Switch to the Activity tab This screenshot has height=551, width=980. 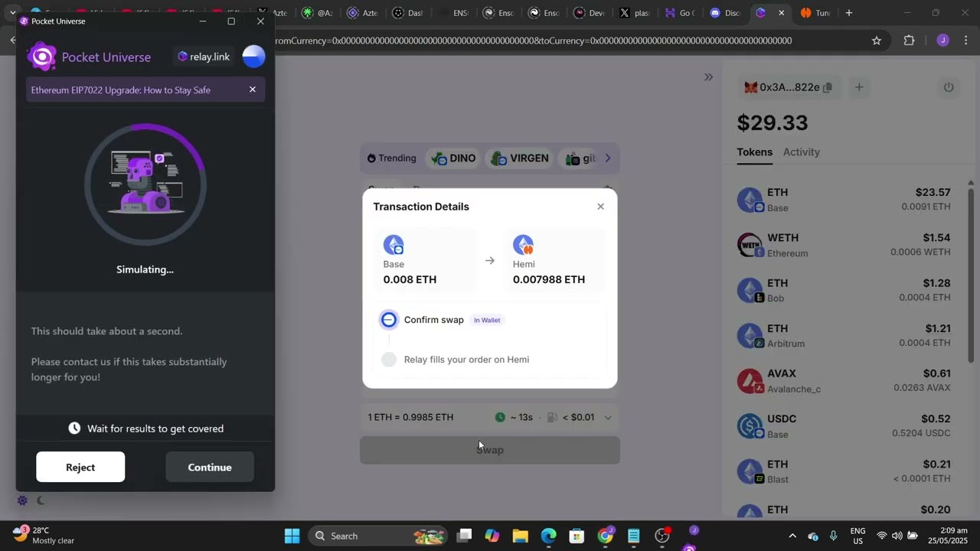click(x=802, y=152)
